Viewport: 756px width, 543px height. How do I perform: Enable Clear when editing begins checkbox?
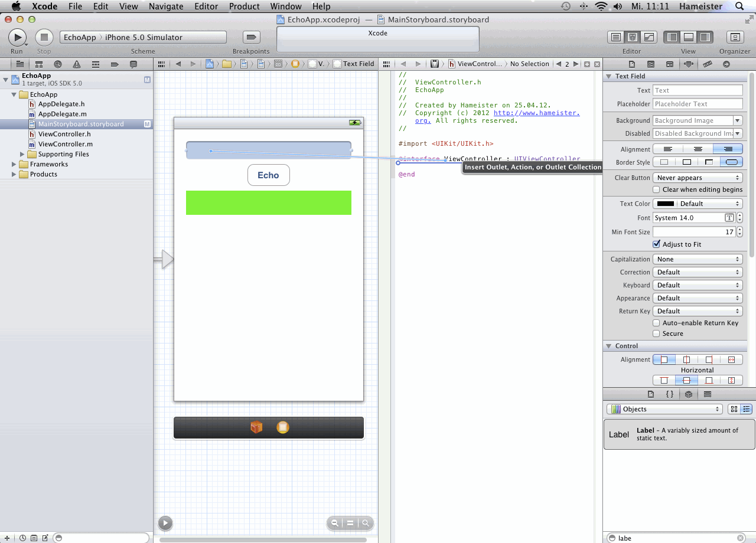coord(656,189)
